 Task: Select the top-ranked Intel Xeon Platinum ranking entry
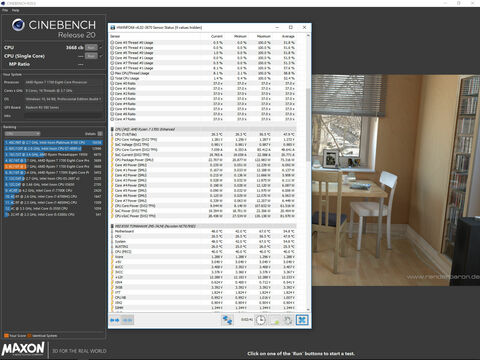click(x=53, y=142)
